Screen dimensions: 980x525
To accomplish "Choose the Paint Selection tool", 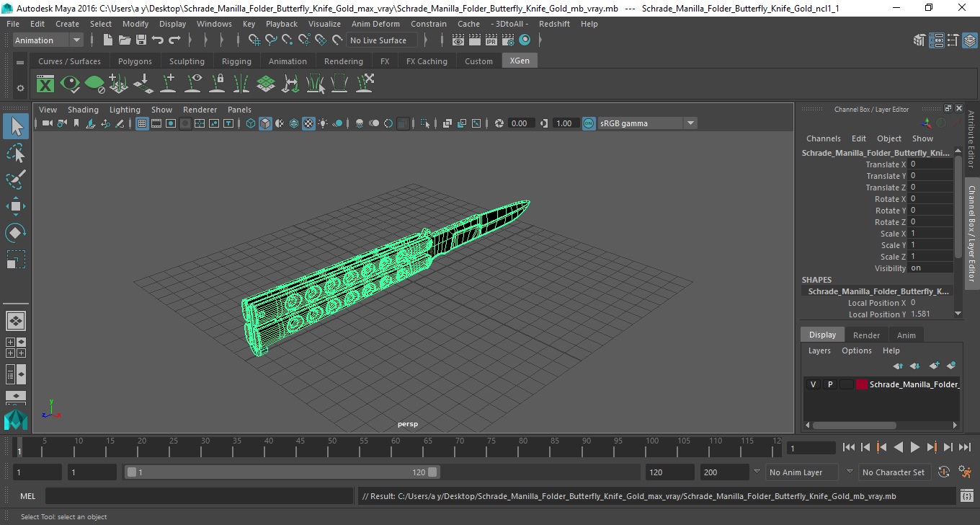I will coord(16,180).
